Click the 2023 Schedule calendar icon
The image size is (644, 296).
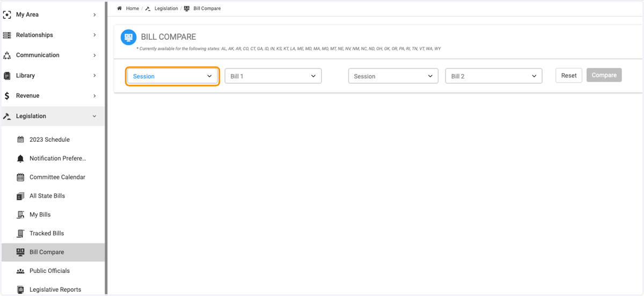(x=20, y=140)
